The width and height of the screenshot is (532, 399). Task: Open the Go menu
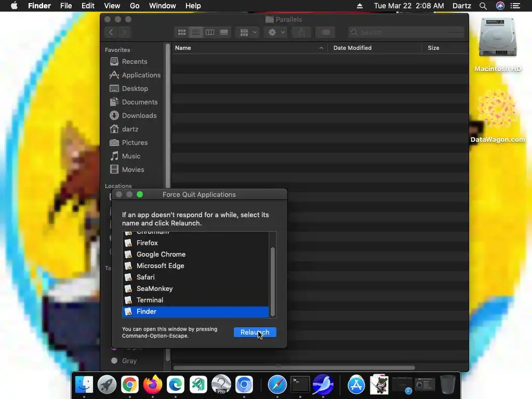(x=135, y=6)
